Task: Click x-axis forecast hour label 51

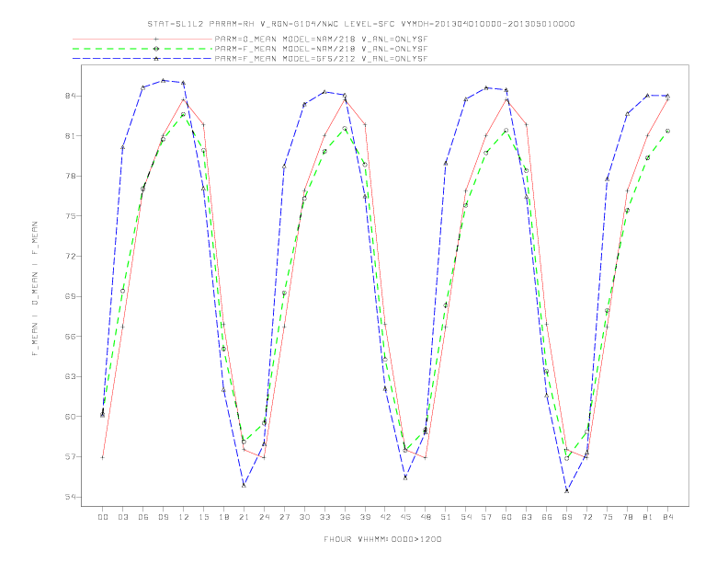Action: click(446, 517)
